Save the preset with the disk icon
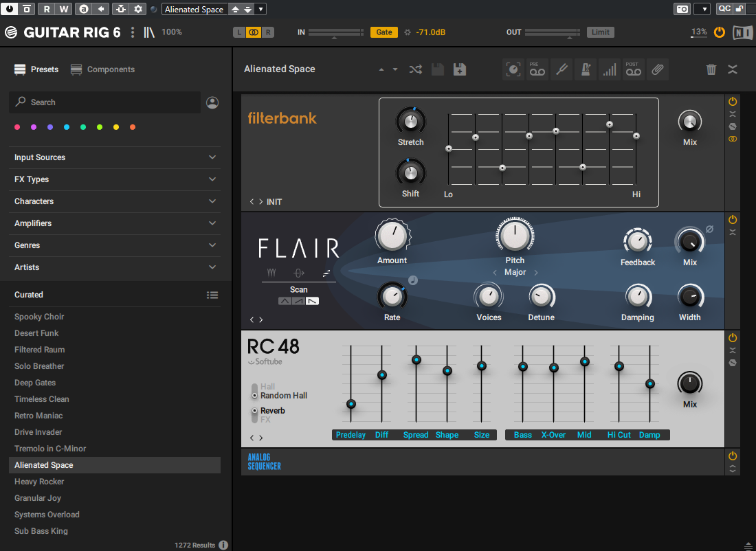The width and height of the screenshot is (756, 551). click(438, 69)
